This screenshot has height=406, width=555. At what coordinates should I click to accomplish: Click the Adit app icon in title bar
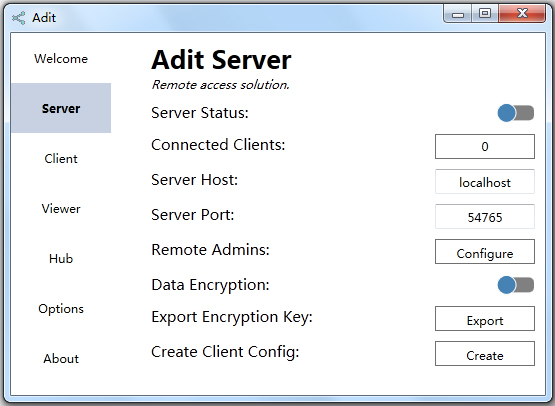point(18,18)
